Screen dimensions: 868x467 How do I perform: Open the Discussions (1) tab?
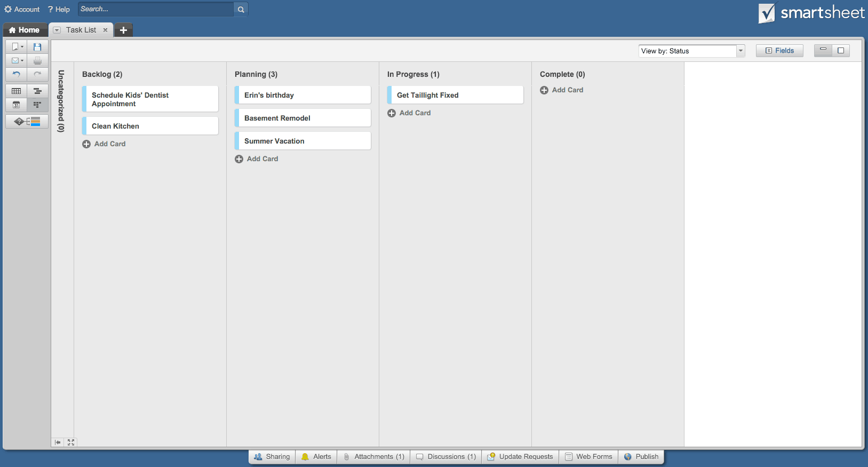[x=446, y=457]
